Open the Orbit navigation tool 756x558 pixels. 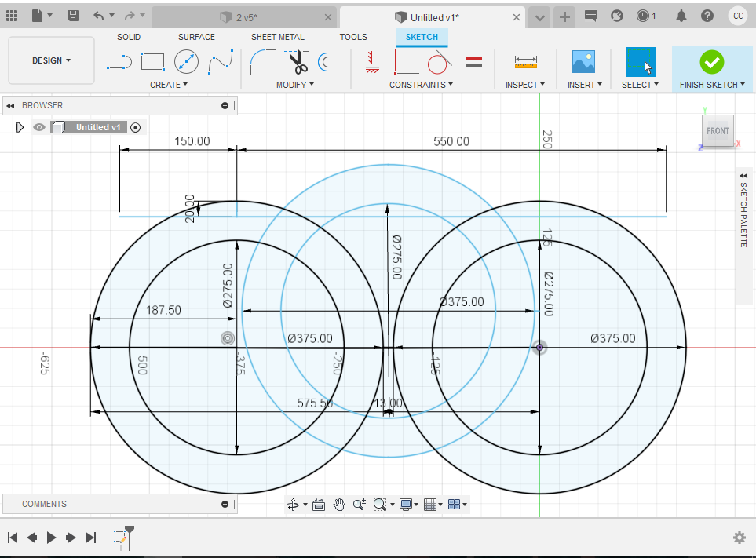tap(293, 505)
